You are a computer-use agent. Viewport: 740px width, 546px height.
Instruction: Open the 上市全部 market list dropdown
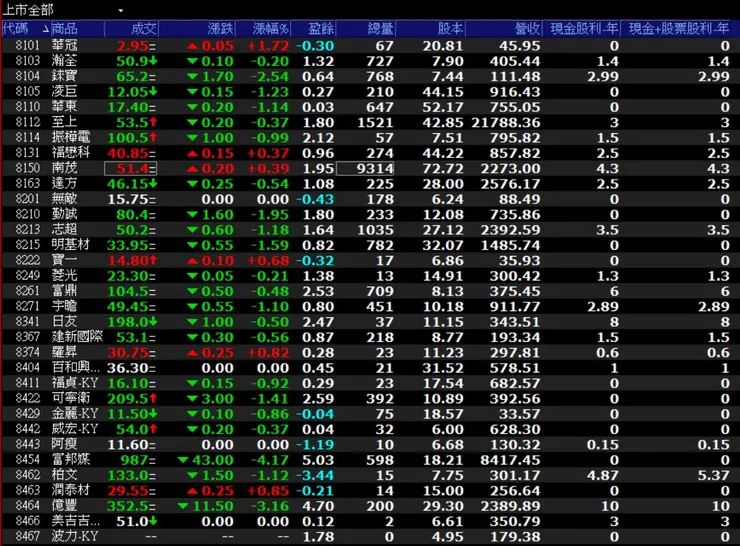coord(120,10)
